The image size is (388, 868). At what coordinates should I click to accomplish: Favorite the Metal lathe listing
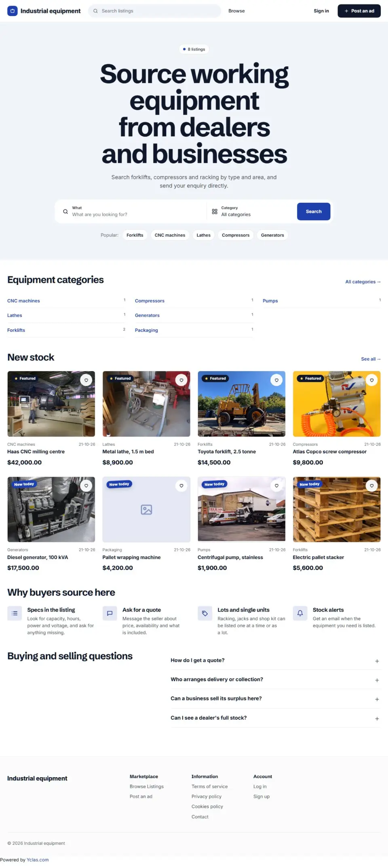click(x=181, y=380)
